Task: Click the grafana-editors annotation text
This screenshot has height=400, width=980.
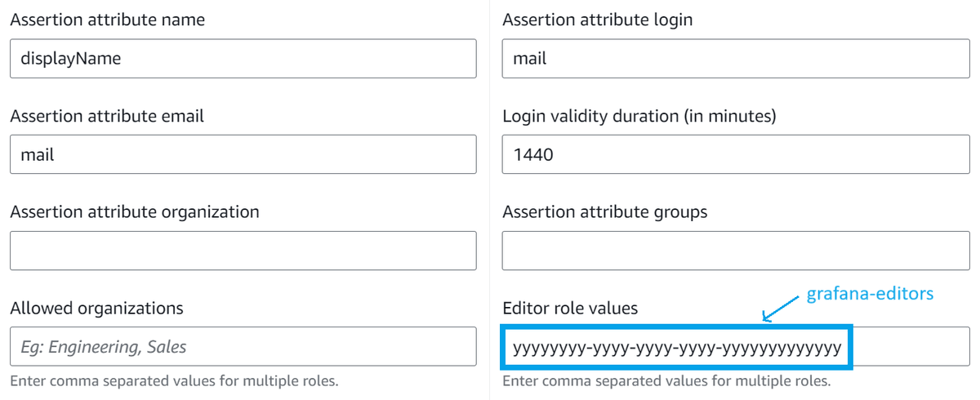Action: (869, 294)
